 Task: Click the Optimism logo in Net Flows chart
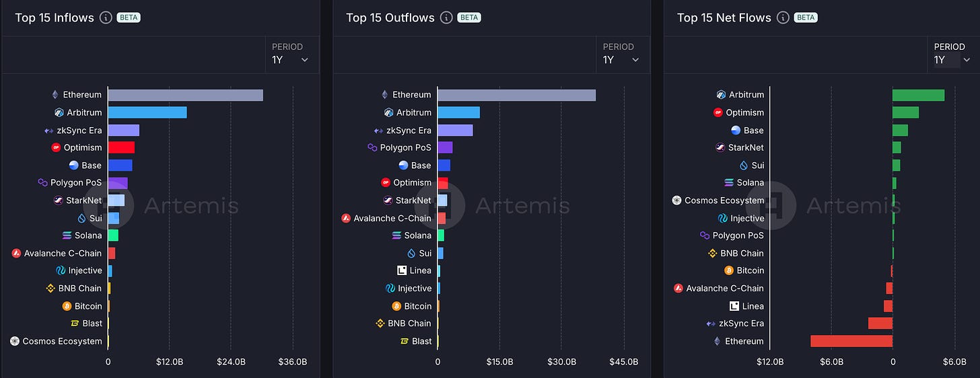[x=718, y=112]
